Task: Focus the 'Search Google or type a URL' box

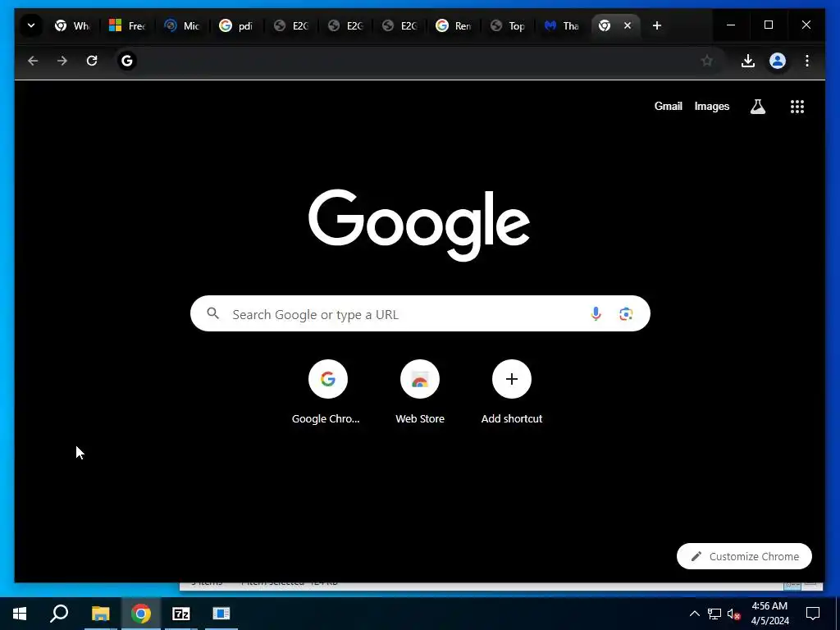Action: pyautogui.click(x=420, y=313)
